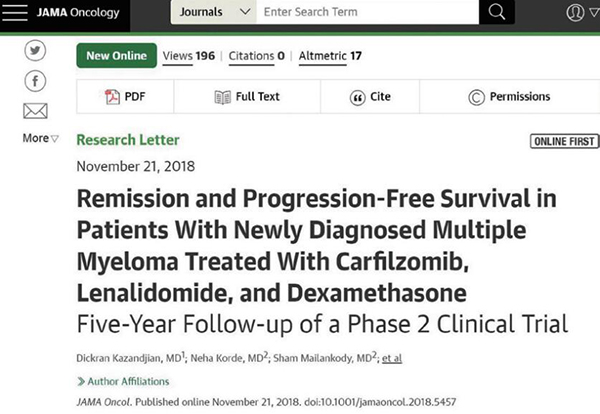Open the hamburger navigation menu
The height and width of the screenshot is (414, 600).
(15, 12)
